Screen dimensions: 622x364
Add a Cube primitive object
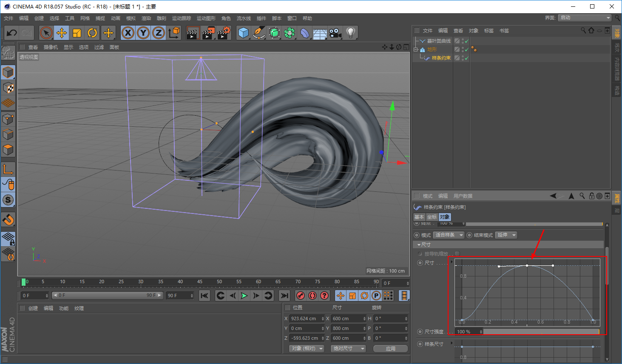coord(244,33)
